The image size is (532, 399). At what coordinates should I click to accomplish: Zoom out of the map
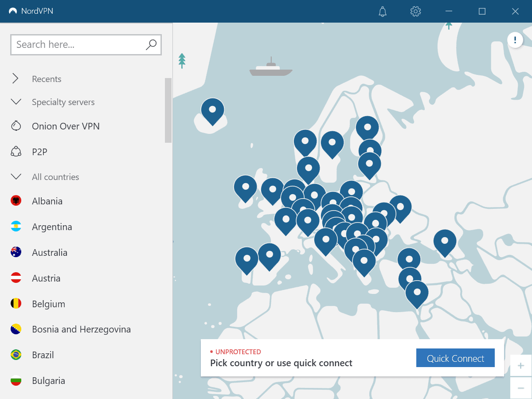520,387
